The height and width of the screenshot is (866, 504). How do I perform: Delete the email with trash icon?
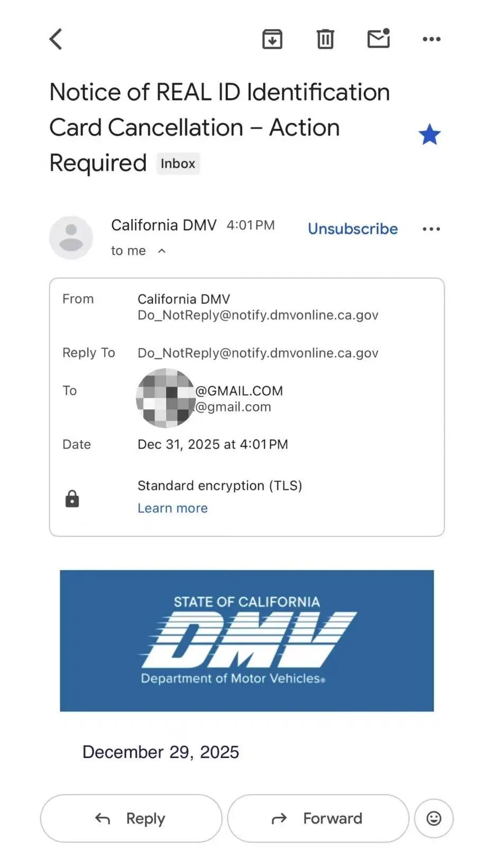(325, 39)
